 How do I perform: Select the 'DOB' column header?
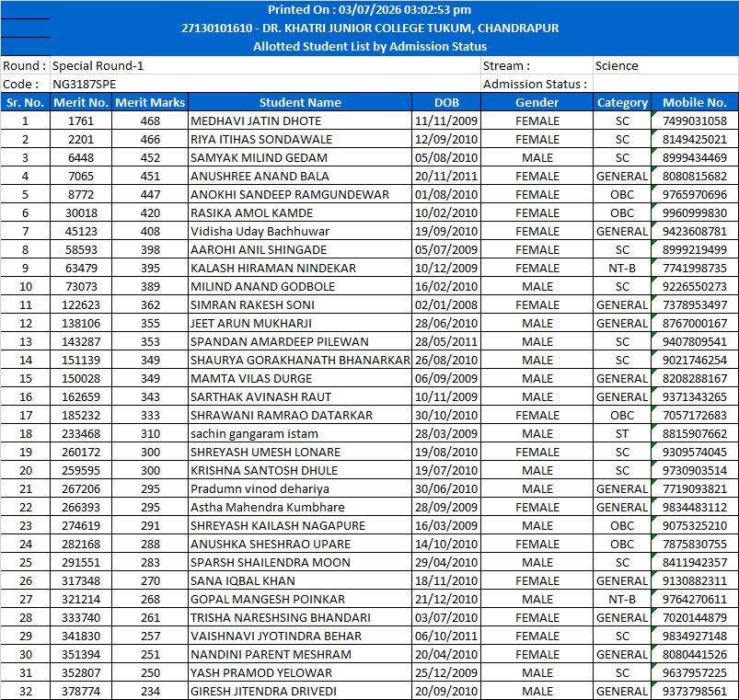(446, 102)
